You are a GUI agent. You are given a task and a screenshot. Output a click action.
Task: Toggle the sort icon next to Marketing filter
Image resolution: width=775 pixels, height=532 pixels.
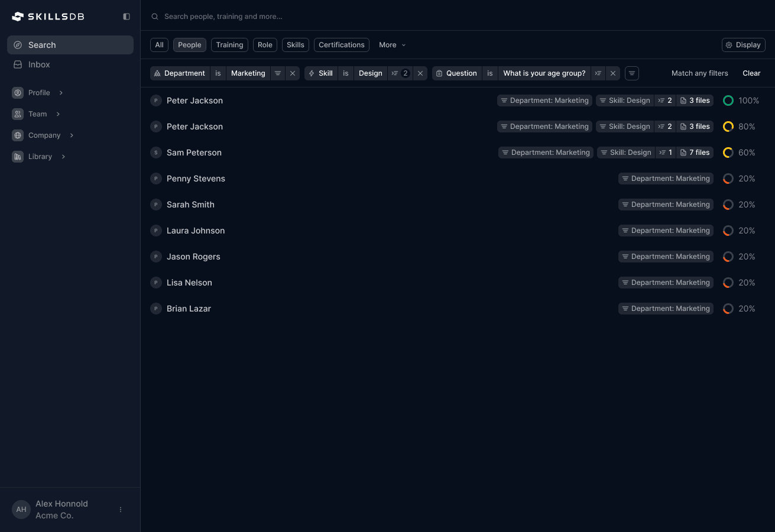(x=278, y=73)
